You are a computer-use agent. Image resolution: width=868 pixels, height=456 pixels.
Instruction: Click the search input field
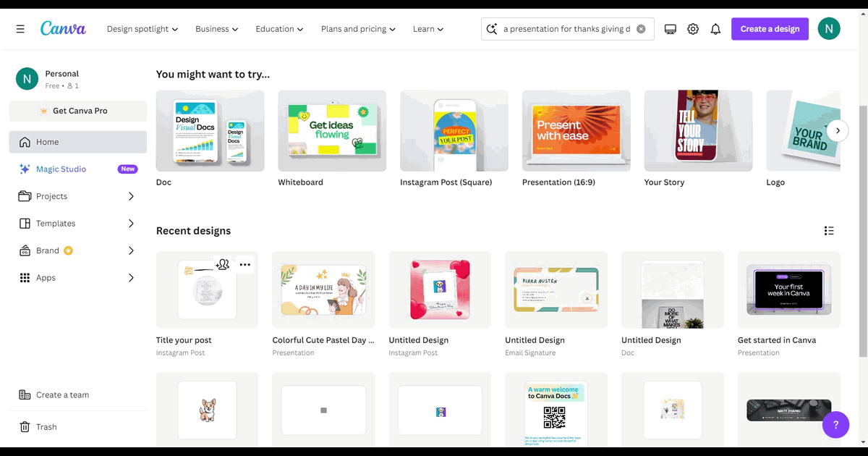(567, 29)
